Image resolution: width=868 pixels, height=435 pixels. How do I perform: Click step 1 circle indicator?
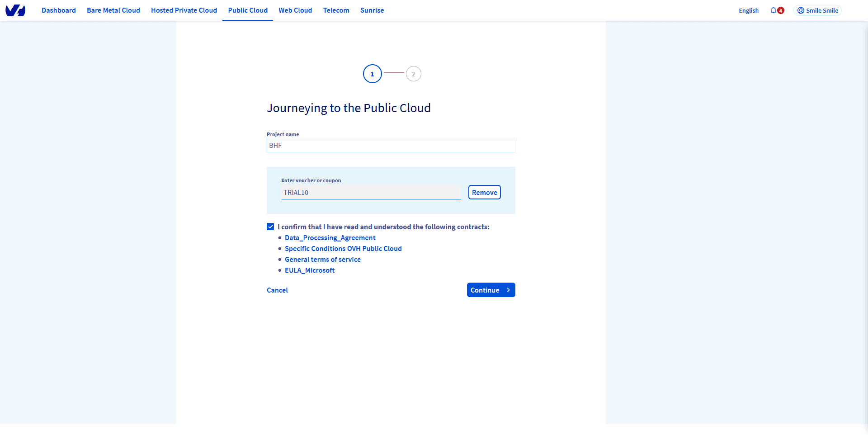[x=372, y=74]
